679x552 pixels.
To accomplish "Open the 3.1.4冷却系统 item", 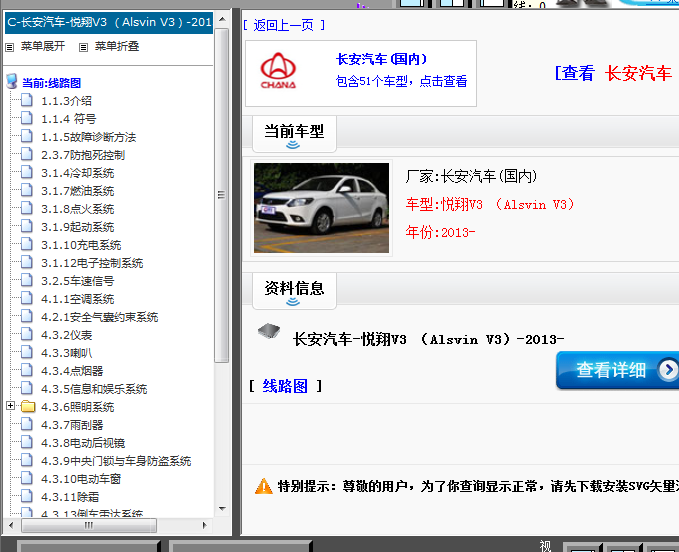I will tap(78, 173).
